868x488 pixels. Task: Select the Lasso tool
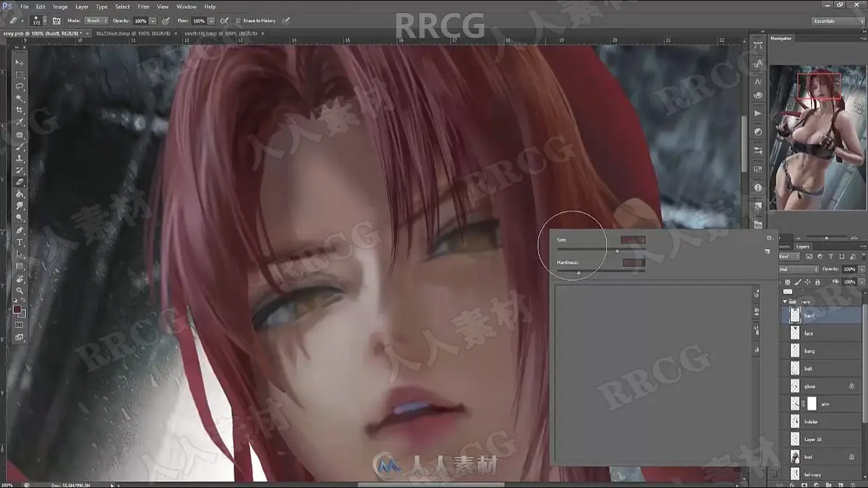click(x=20, y=87)
